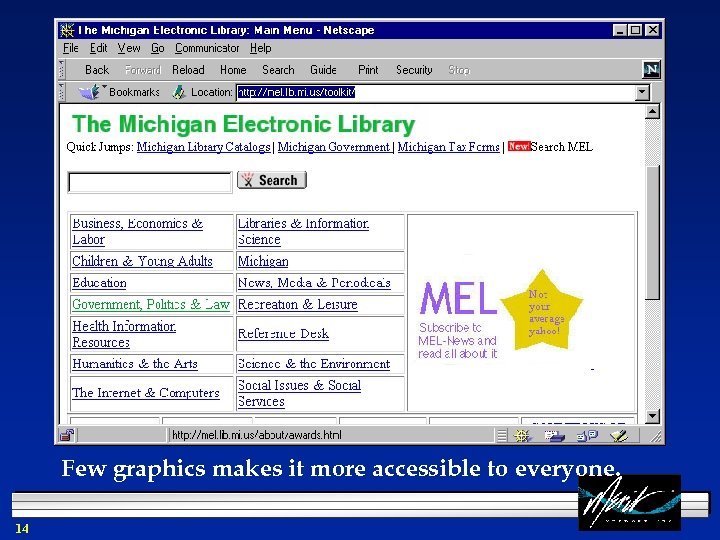This screenshot has height=540, width=720.
Task: Click the Netscape window title icon
Action: (67, 30)
